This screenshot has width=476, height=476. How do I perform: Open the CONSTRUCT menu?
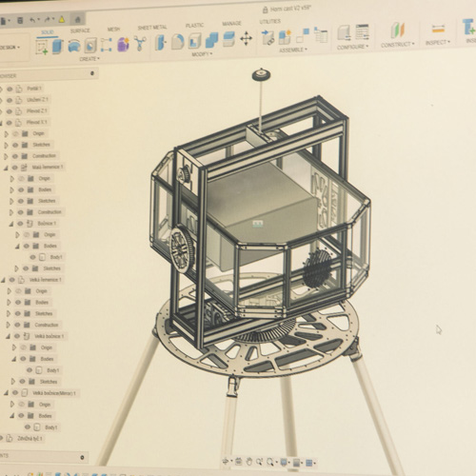click(398, 45)
